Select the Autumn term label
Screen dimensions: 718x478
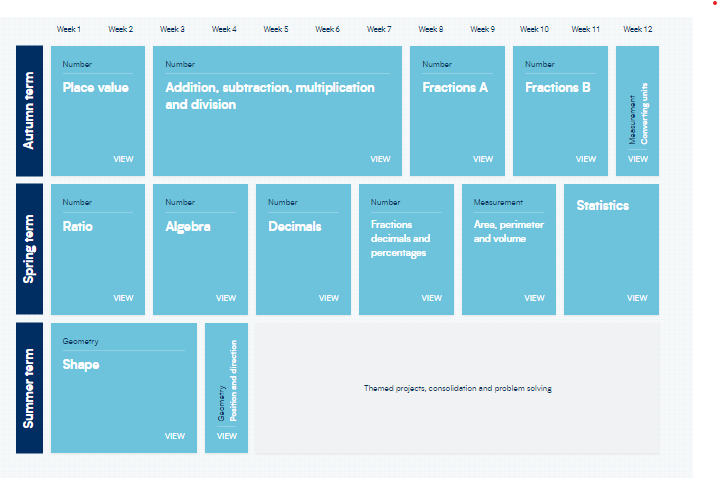tap(29, 111)
